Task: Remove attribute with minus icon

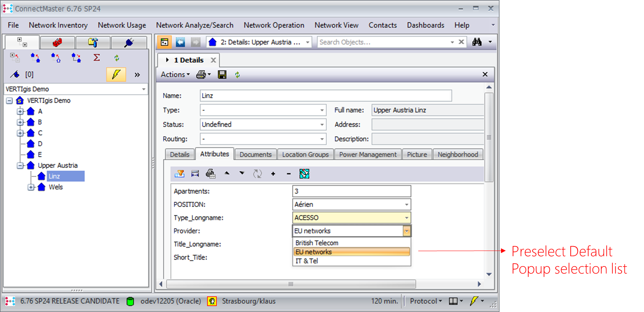Action: 289,174
